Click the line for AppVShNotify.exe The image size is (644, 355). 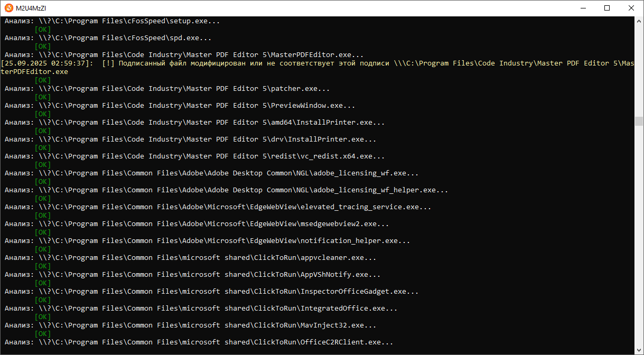tap(193, 275)
